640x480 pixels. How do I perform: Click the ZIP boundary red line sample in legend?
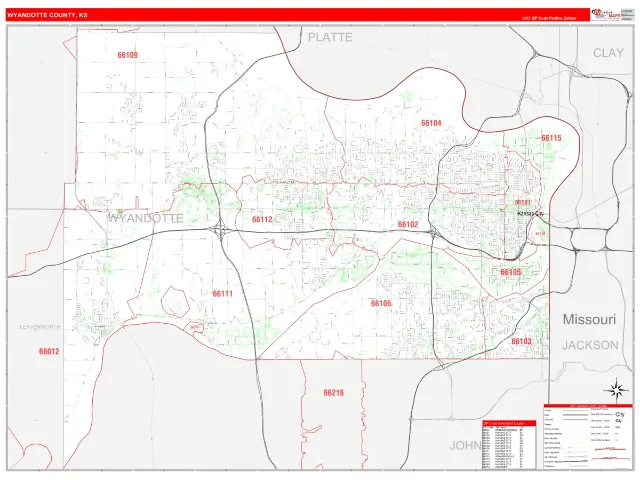(x=576, y=420)
